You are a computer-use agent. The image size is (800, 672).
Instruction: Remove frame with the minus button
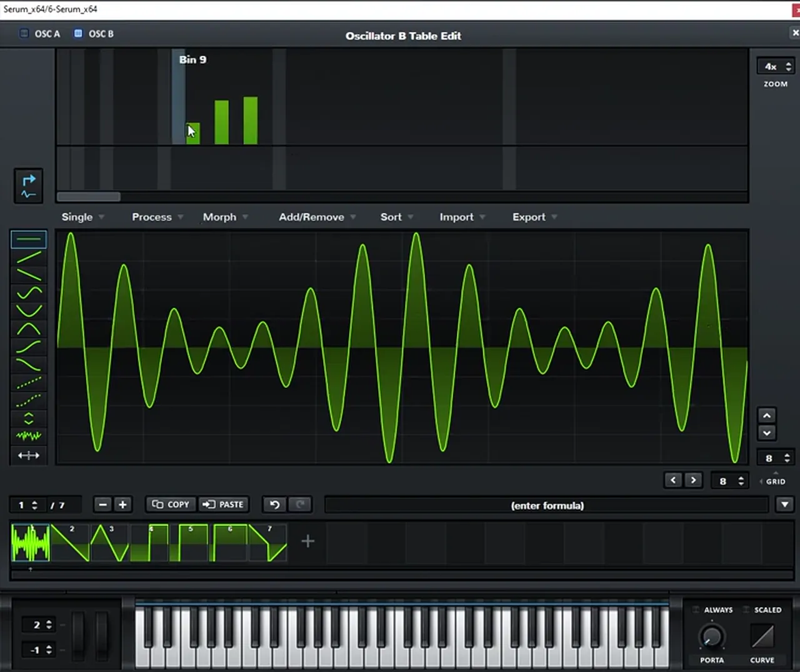click(x=103, y=505)
